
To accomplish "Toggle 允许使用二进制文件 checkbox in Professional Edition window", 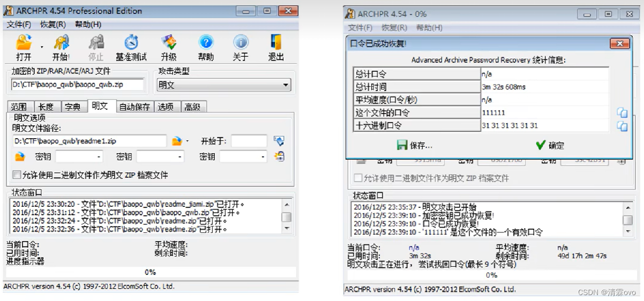I will pos(17,175).
